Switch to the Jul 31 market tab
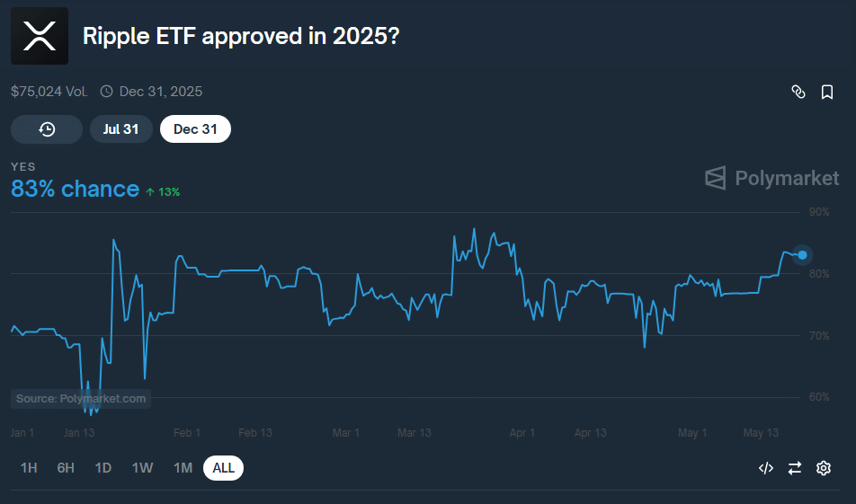This screenshot has width=856, height=504. (x=120, y=129)
